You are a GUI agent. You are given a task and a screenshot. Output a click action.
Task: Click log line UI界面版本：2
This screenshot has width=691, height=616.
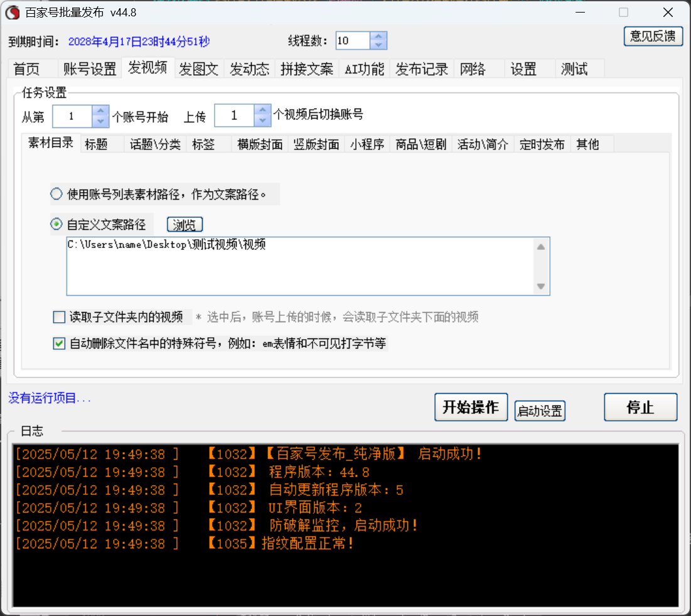189,508
